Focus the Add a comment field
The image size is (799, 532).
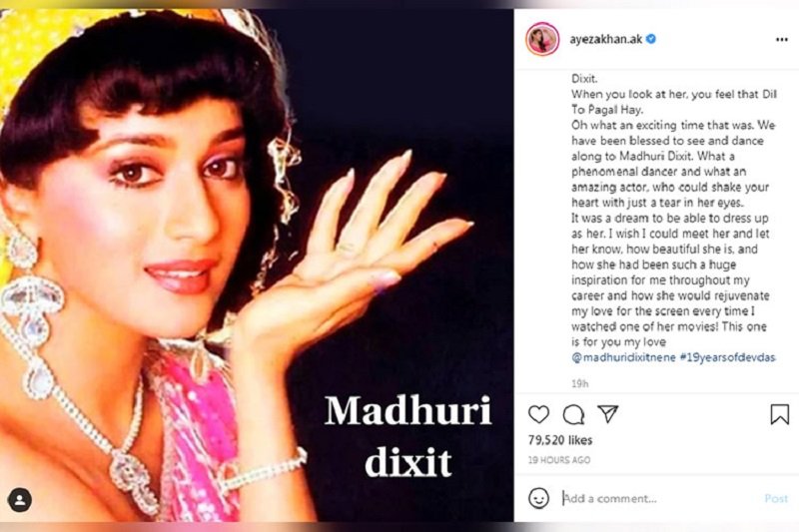pos(657,498)
